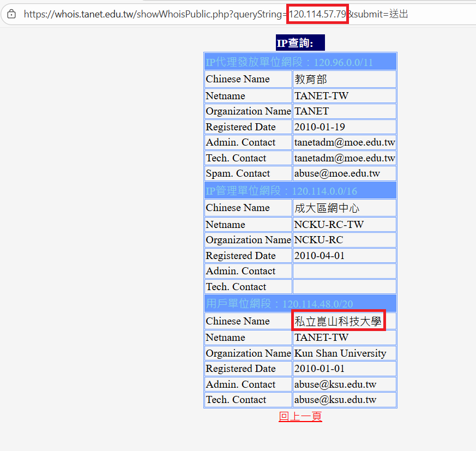Select the 120.114.0.0/16 network header row
The width and height of the screenshot is (476, 451).
(300, 191)
